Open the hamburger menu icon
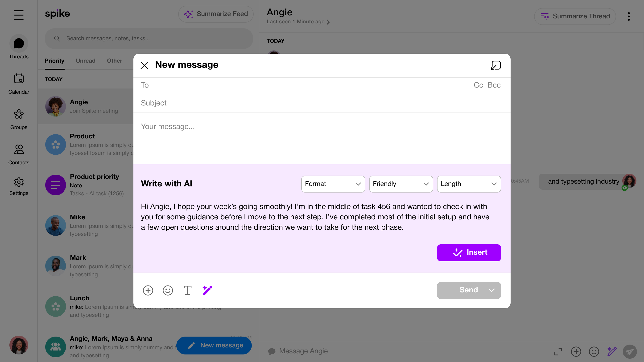Image resolution: width=644 pixels, height=362 pixels. (x=19, y=15)
